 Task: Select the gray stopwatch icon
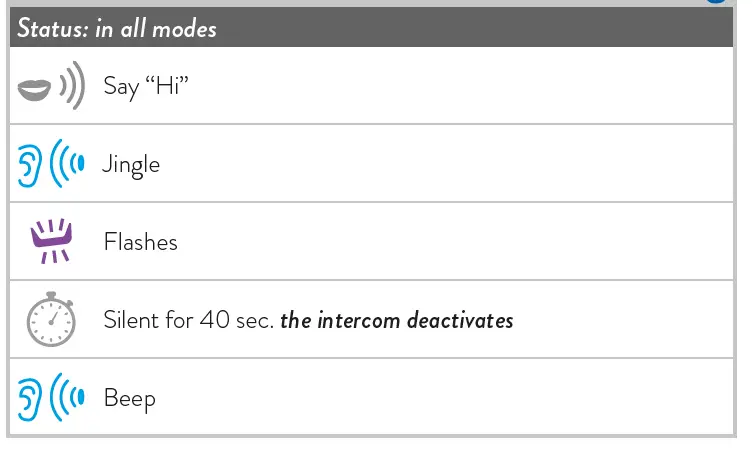[x=49, y=320]
